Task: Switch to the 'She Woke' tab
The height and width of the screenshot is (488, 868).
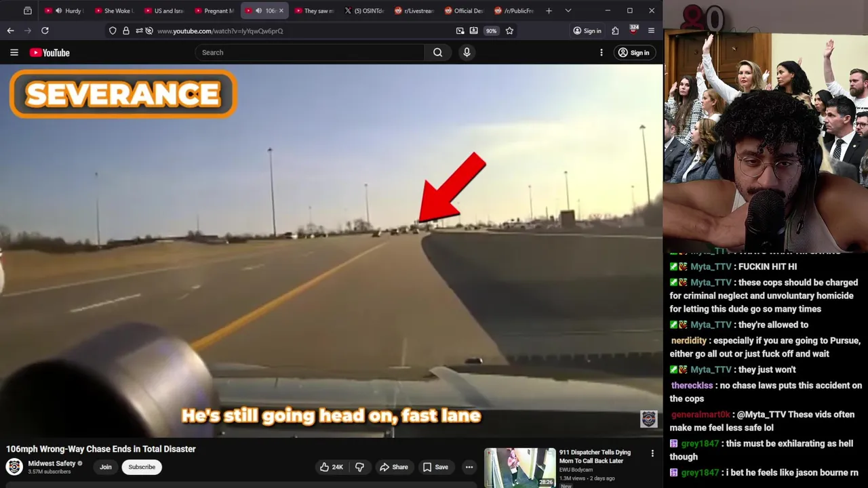Action: tap(114, 11)
